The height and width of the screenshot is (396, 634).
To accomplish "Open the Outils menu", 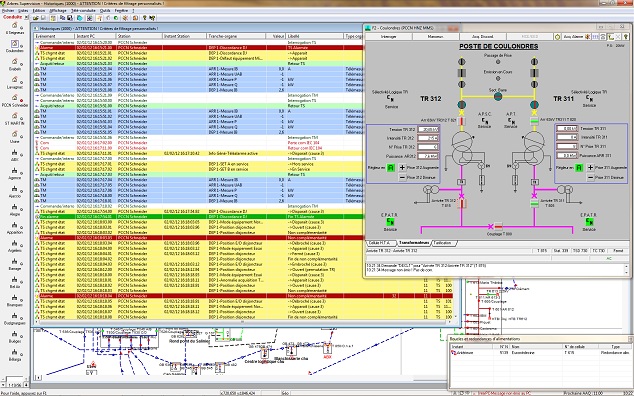I will tap(105, 11).
